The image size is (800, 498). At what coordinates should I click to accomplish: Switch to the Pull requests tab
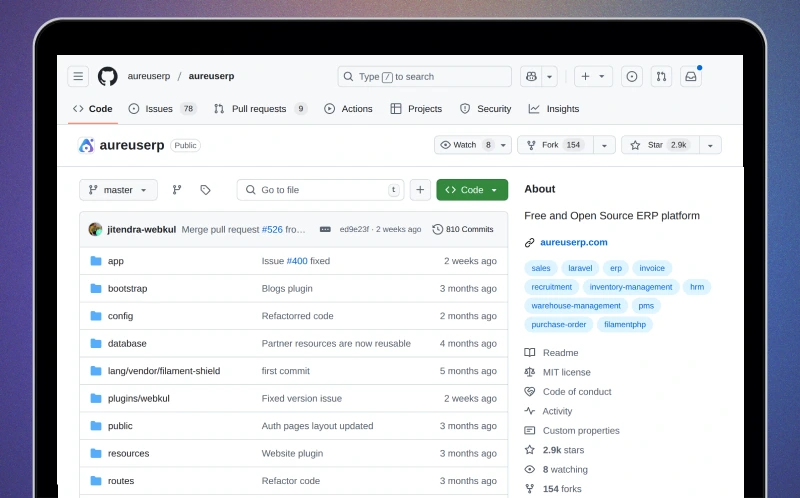[x=260, y=109]
